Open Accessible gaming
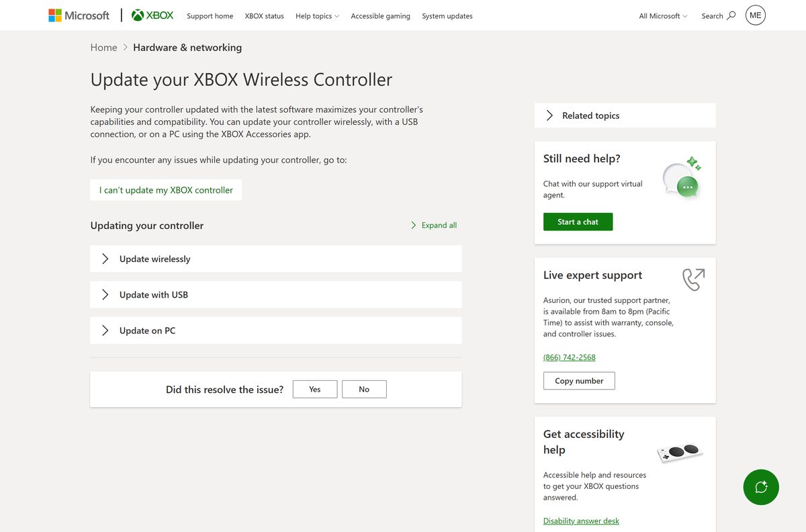Image resolution: width=806 pixels, height=532 pixels. [x=381, y=16]
